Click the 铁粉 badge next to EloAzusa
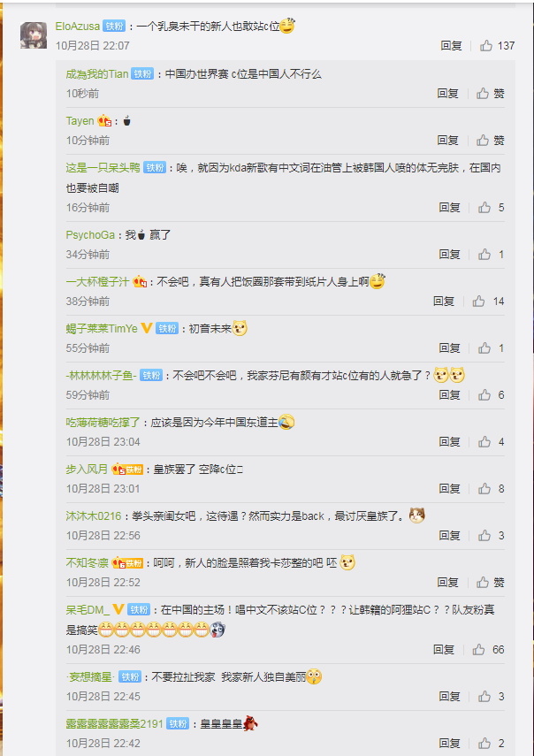Viewport: 534px width, 756px height. 114,26
